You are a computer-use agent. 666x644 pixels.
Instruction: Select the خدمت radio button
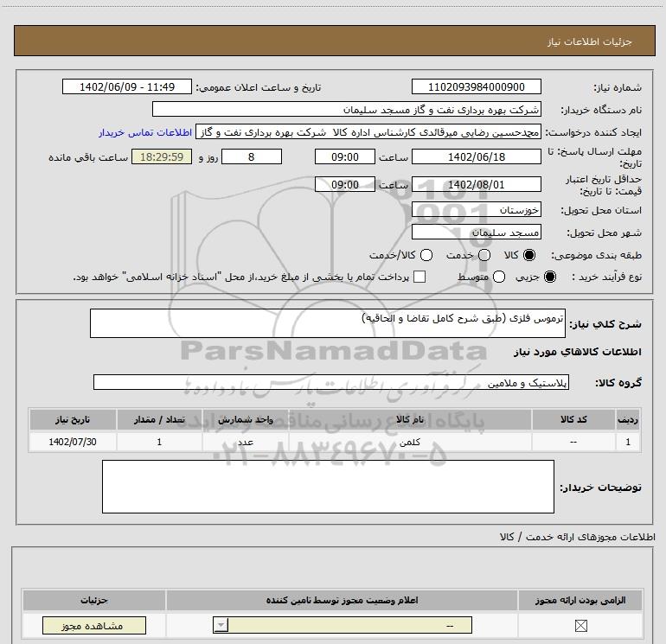[x=484, y=255]
